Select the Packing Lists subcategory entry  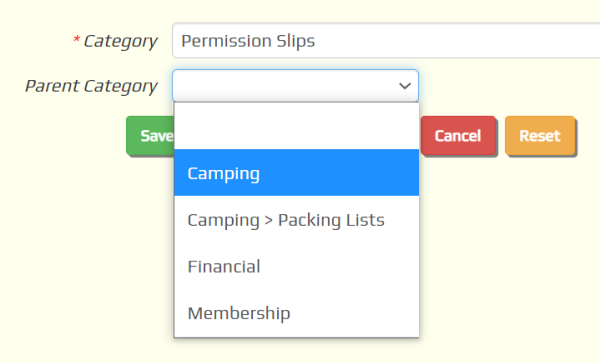coord(297,220)
